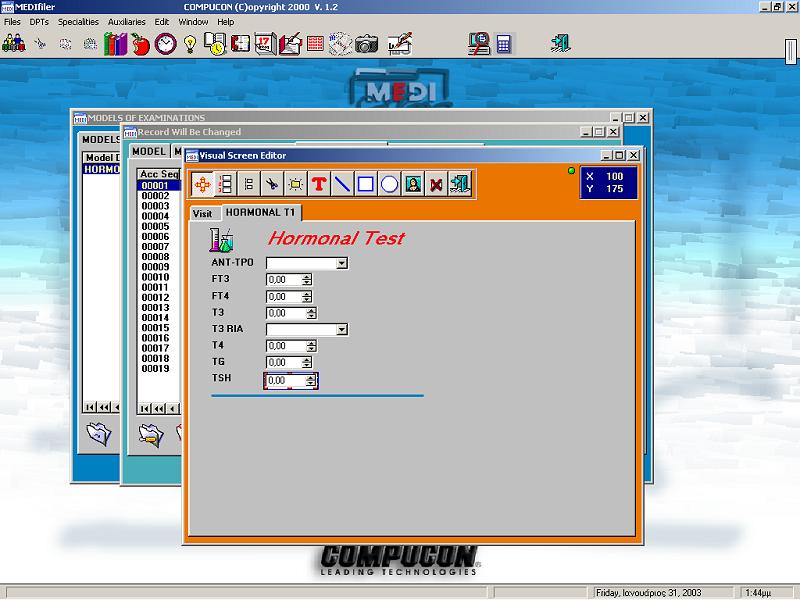Click the portrait Image insert tool

(x=413, y=184)
